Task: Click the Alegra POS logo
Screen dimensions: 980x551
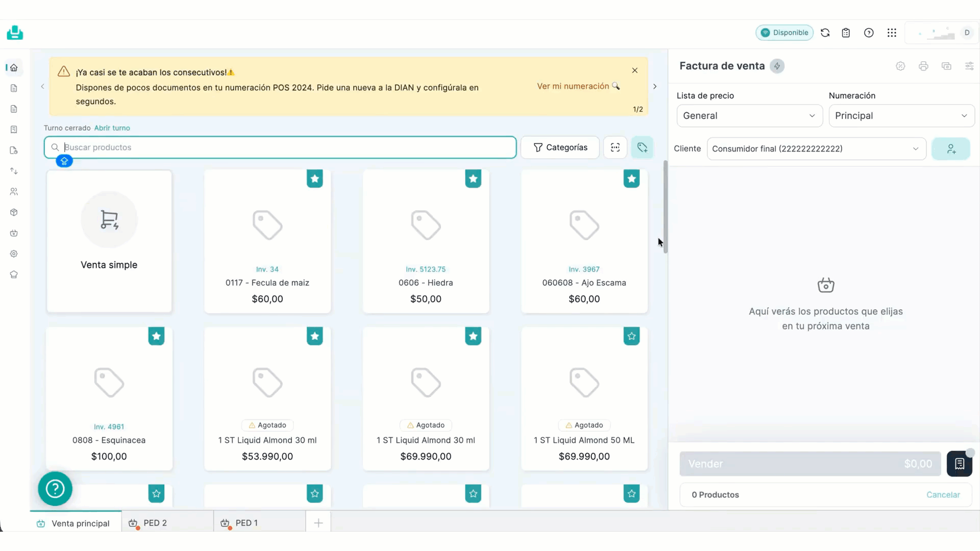Action: click(x=15, y=33)
